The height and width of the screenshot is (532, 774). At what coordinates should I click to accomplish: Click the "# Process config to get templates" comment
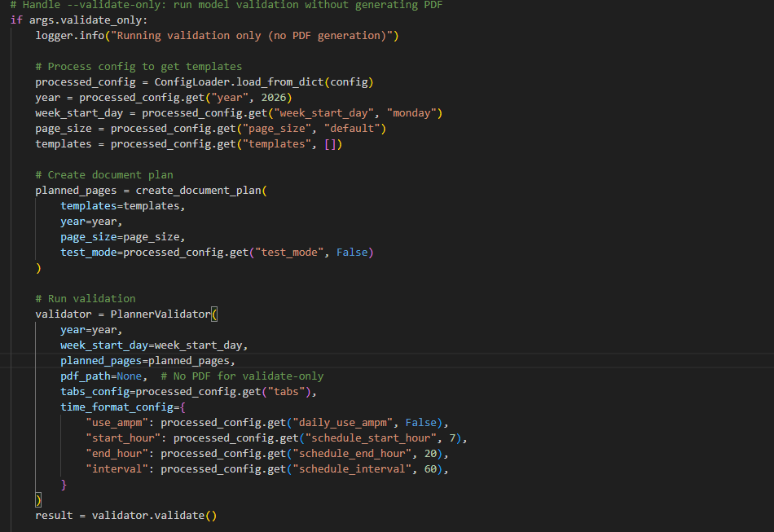tap(139, 67)
